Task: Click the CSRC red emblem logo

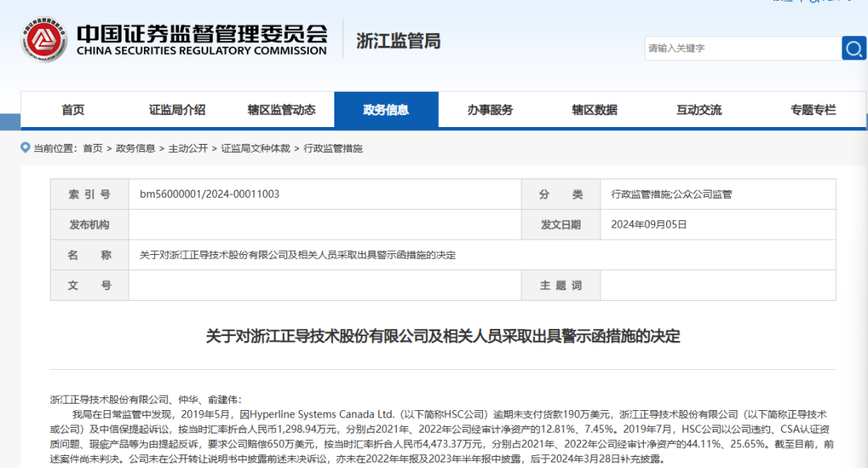Action: [44, 39]
